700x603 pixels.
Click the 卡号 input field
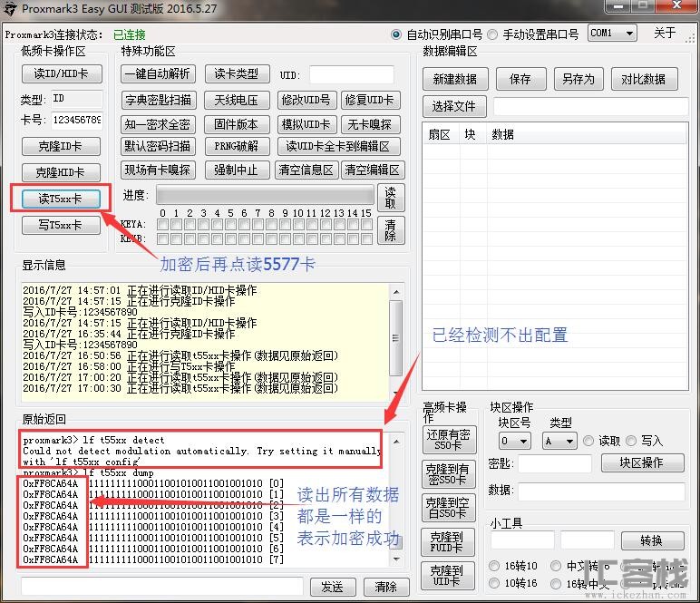77,121
